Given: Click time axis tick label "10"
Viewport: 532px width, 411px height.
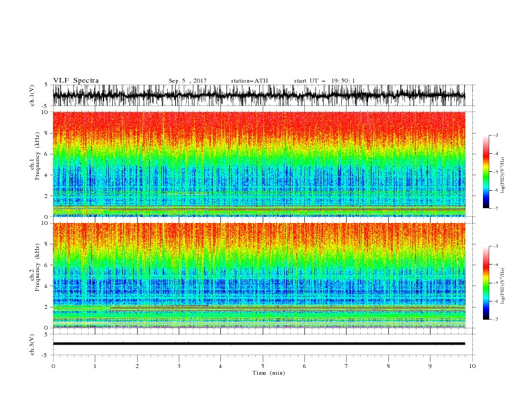Looking at the screenshot, I should [x=472, y=366].
